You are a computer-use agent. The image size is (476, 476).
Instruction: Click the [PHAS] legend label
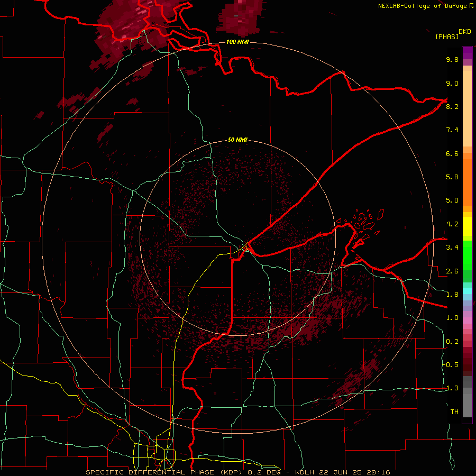point(447,36)
